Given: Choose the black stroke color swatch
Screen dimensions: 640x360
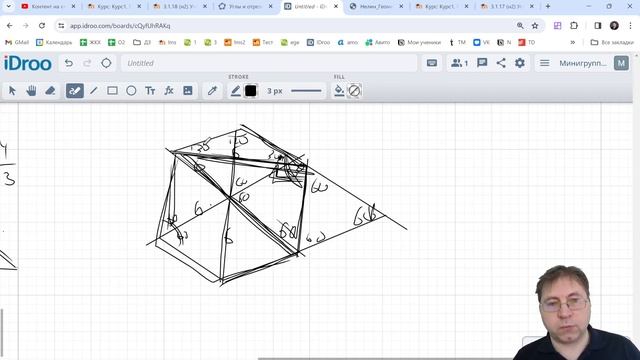Looking at the screenshot, I should (251, 91).
